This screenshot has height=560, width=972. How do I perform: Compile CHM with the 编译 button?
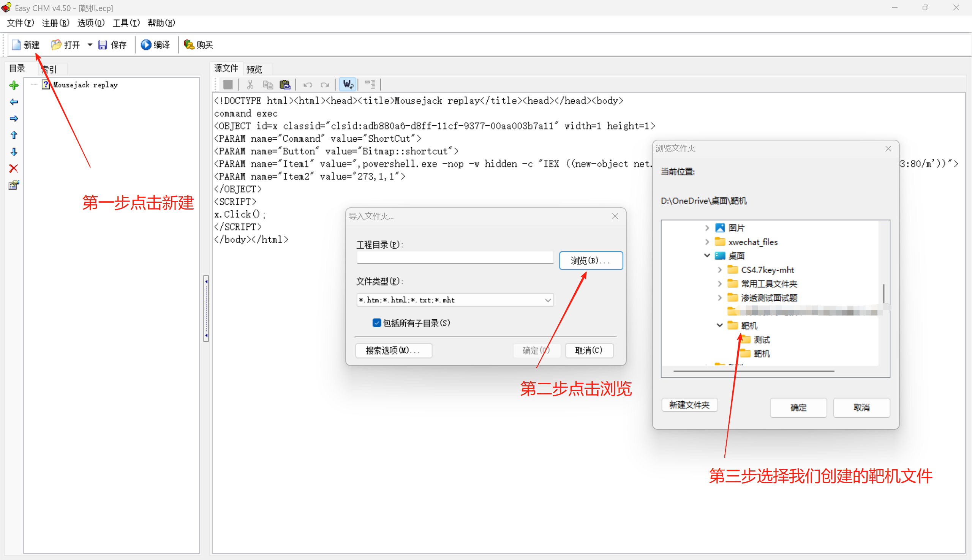tap(155, 45)
